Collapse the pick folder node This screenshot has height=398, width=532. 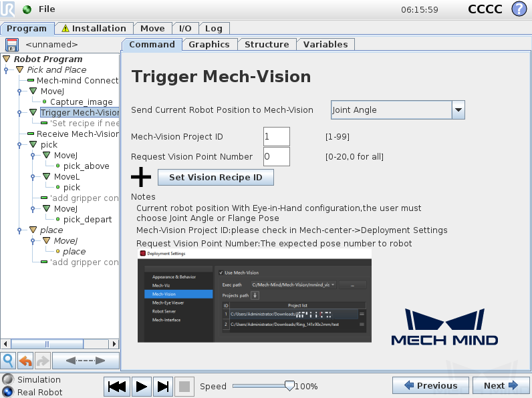pos(33,144)
